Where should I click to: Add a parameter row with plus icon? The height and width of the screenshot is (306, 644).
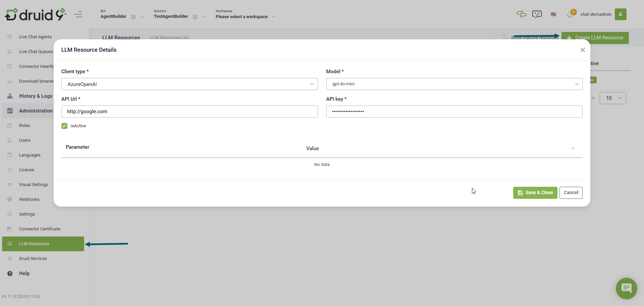pos(573,148)
